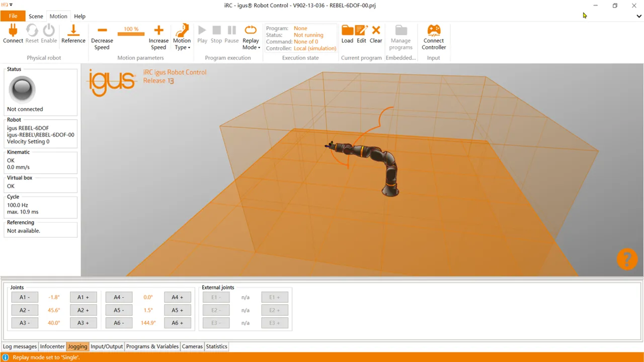Click the Play program icon
Screen dimensions: 644x362
pos(202,30)
